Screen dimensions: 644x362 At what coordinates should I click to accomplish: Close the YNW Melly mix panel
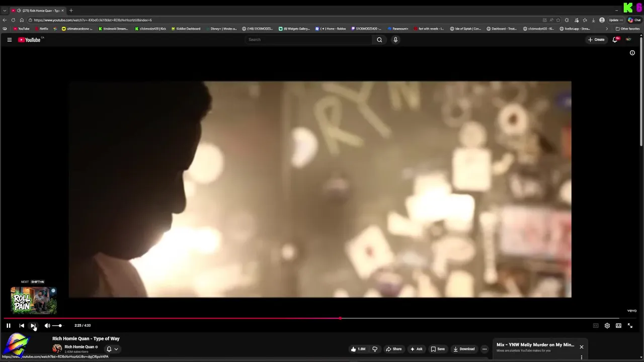click(581, 347)
